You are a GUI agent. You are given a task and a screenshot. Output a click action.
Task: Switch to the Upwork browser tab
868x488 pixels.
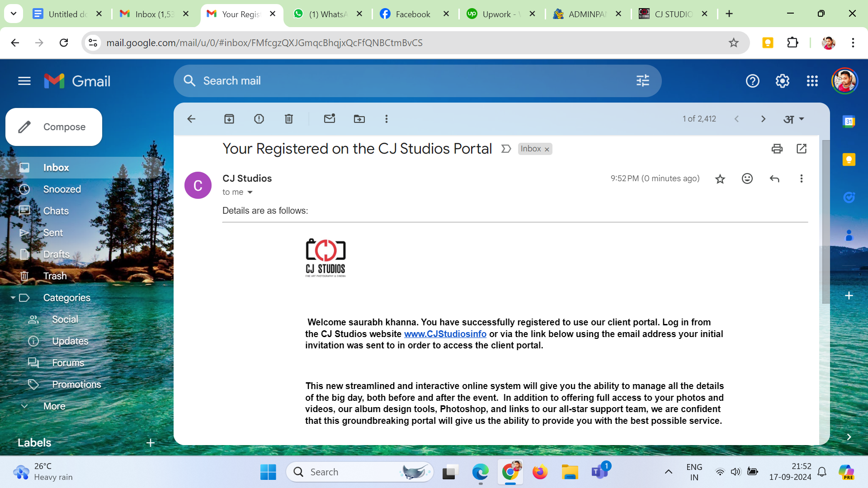[501, 14]
